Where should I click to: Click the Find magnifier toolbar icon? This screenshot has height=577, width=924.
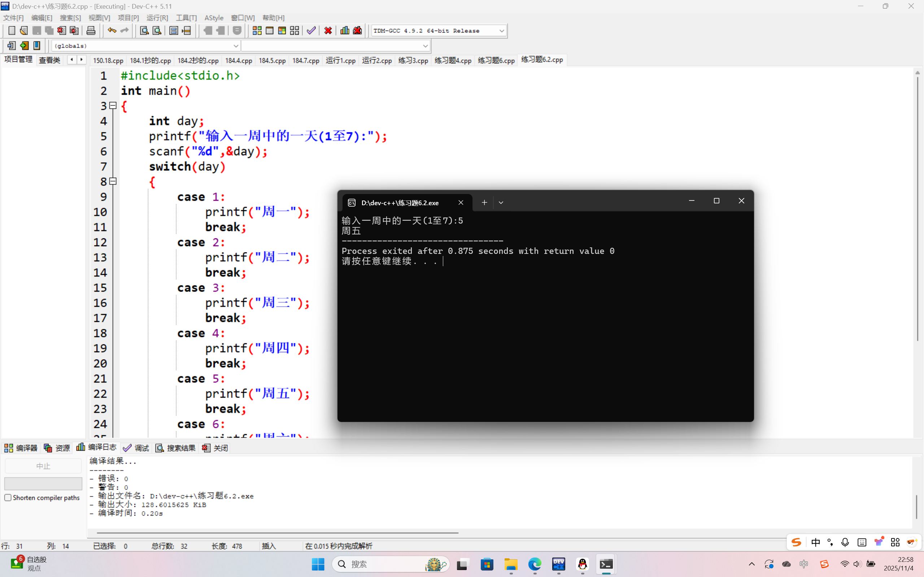point(144,31)
